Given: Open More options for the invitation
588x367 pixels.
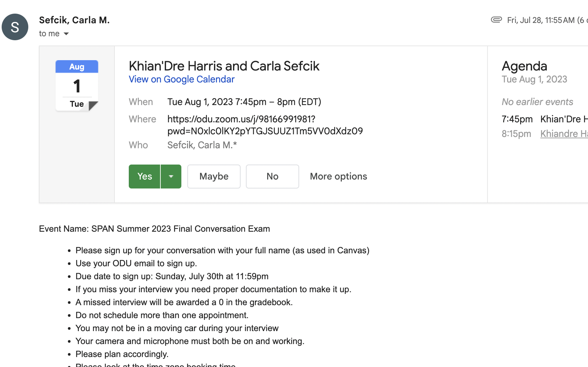Looking at the screenshot, I should (338, 177).
